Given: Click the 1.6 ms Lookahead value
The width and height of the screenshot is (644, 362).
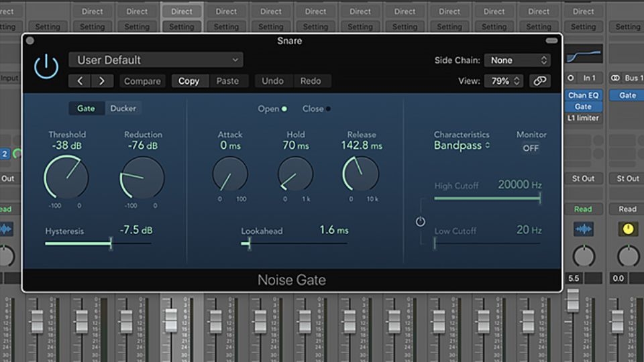Looking at the screenshot, I should (x=334, y=230).
